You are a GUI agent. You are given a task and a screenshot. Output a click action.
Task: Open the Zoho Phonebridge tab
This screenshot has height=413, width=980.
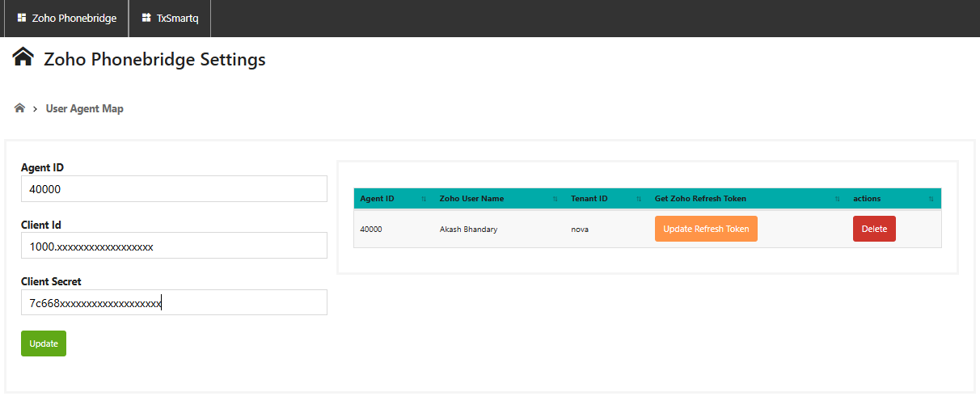(x=66, y=18)
